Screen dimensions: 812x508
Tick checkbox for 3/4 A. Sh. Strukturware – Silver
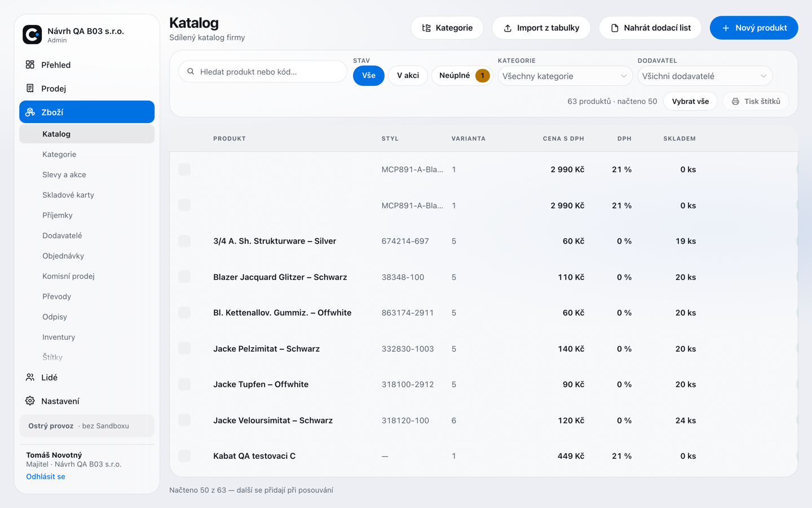pos(184,241)
